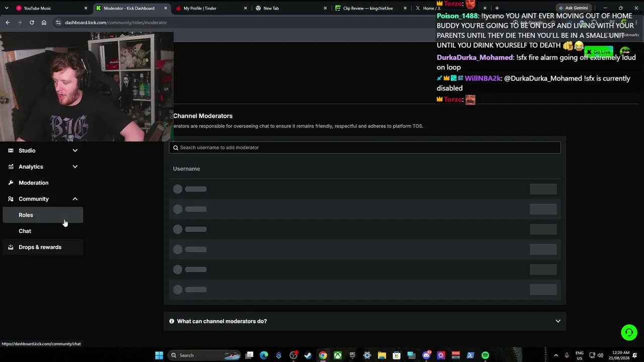
Task: Expand the Analytics chevron arrow
Action: pos(75,166)
